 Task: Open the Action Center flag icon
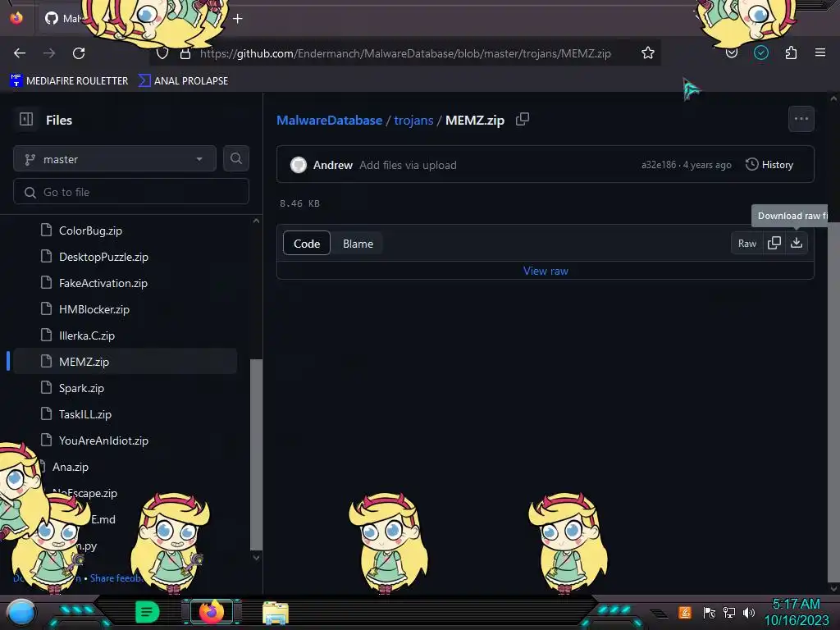(710, 612)
